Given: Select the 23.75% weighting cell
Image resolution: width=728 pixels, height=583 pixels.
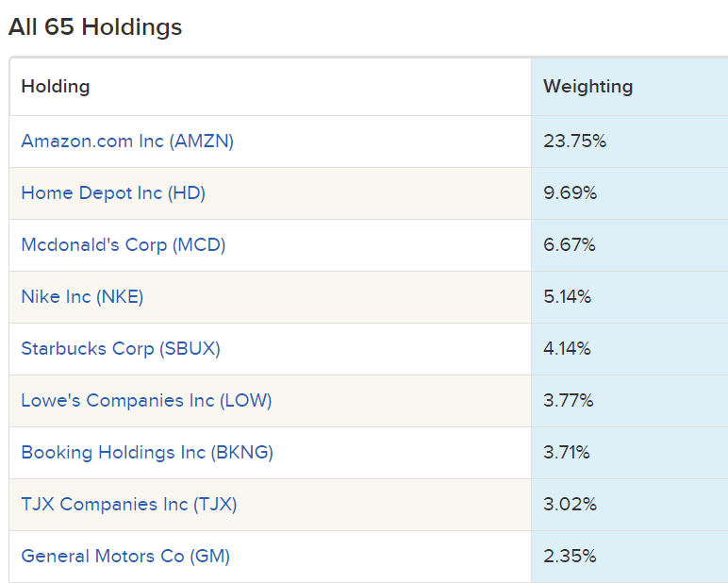Looking at the screenshot, I should pos(574,142).
